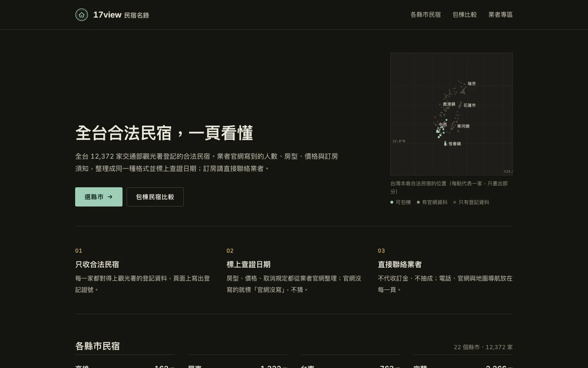Go to 包棟比較 in the top navigation
The image size is (588, 368).
[465, 15]
